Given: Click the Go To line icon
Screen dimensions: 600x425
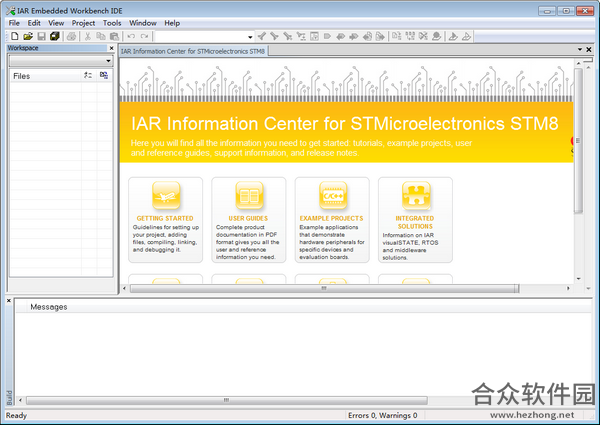Looking at the screenshot, I should point(314,36).
